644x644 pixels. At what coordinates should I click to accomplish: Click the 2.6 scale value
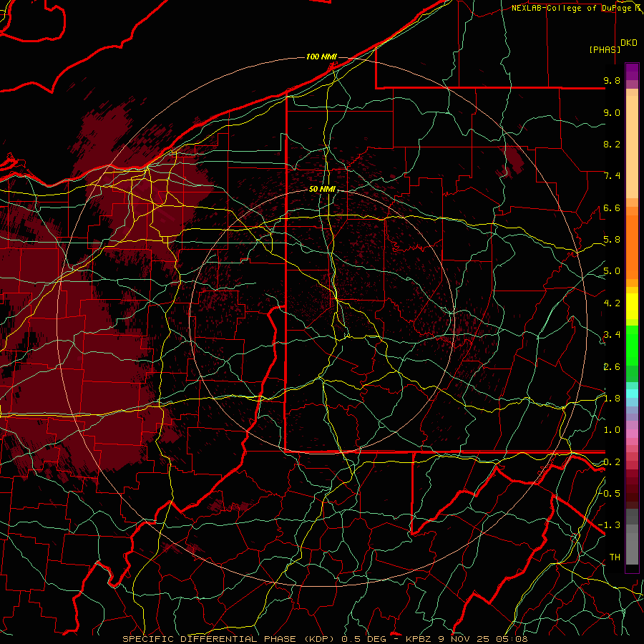coord(612,367)
